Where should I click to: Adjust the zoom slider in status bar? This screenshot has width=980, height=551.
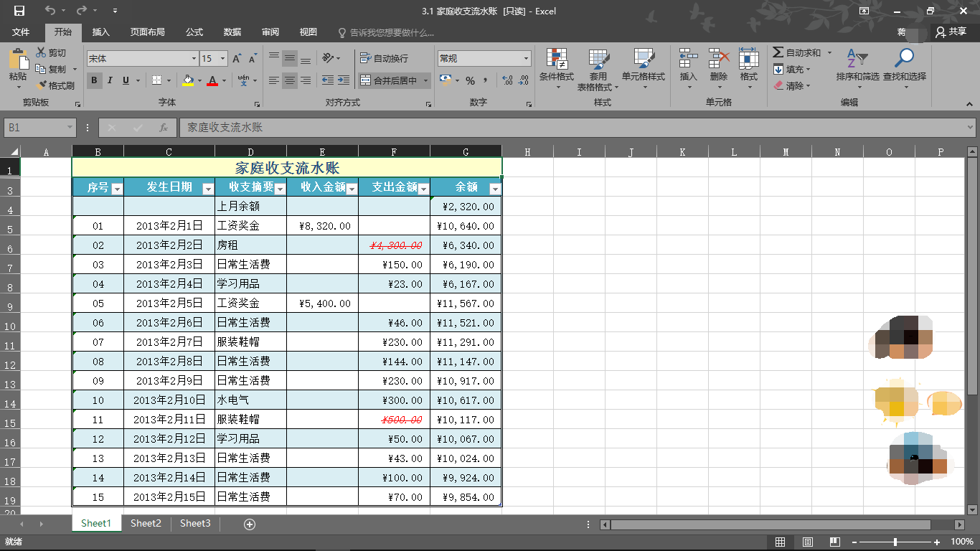tap(895, 542)
